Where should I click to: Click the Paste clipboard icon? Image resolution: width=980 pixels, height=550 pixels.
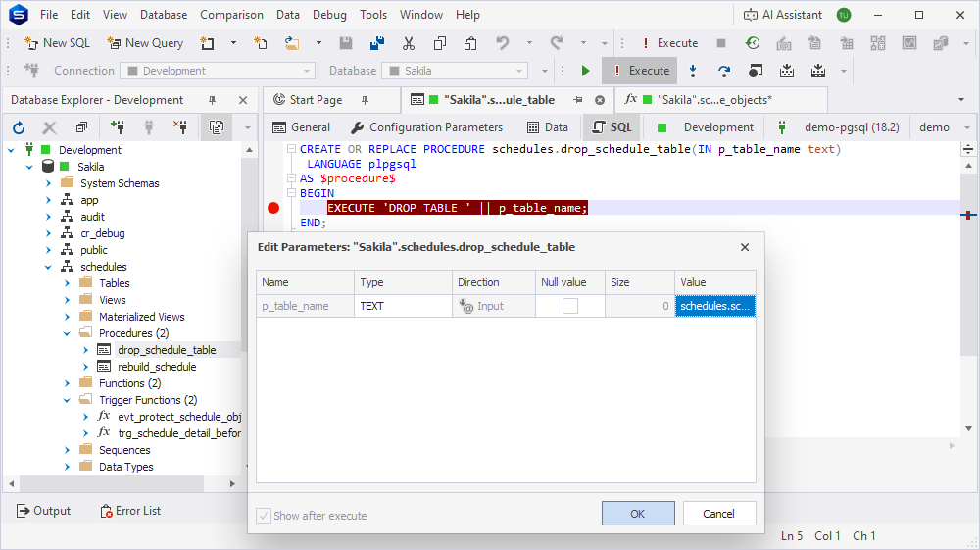(470, 43)
